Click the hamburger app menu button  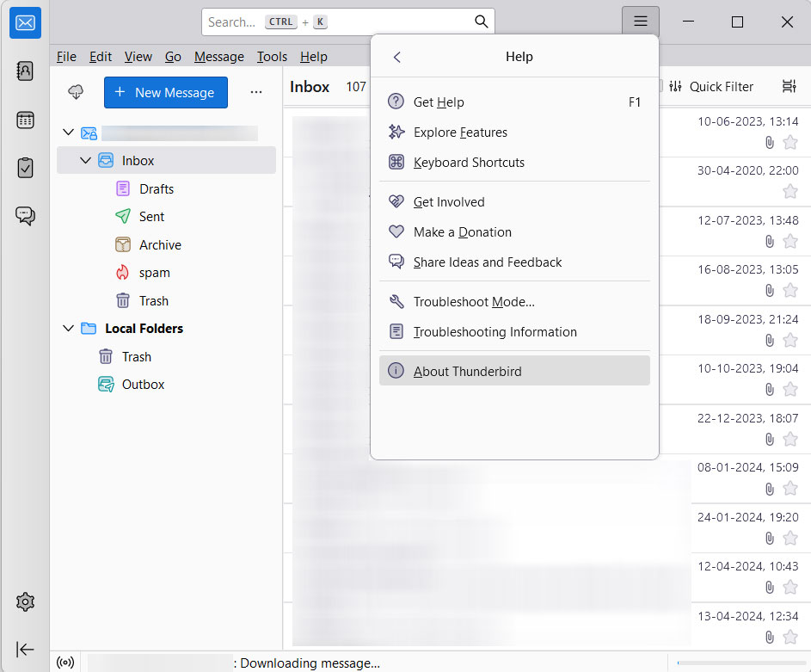640,22
